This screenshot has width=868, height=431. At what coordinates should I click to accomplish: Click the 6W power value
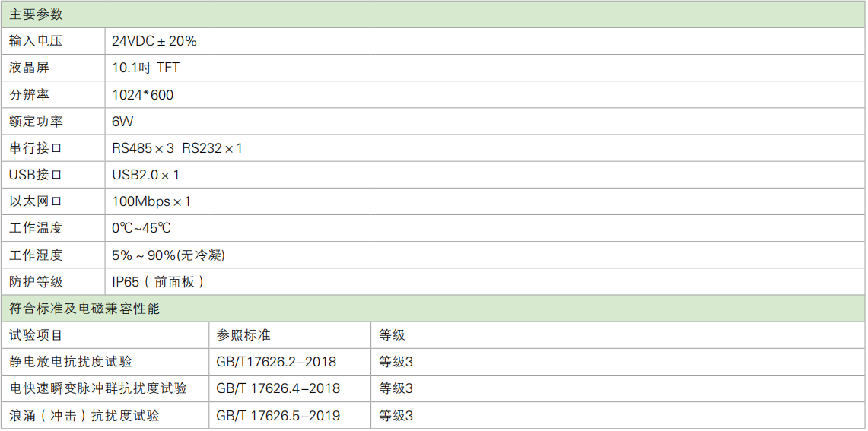(x=122, y=122)
